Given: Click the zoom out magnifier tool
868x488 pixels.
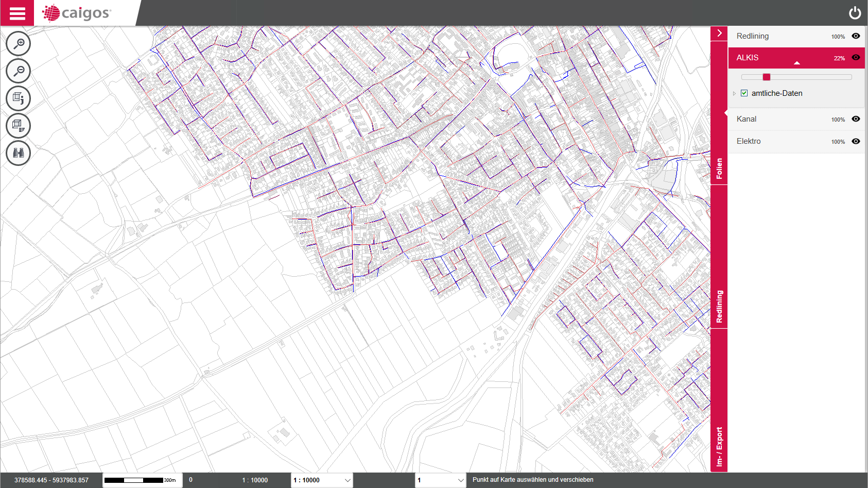Looking at the screenshot, I should pyautogui.click(x=19, y=71).
